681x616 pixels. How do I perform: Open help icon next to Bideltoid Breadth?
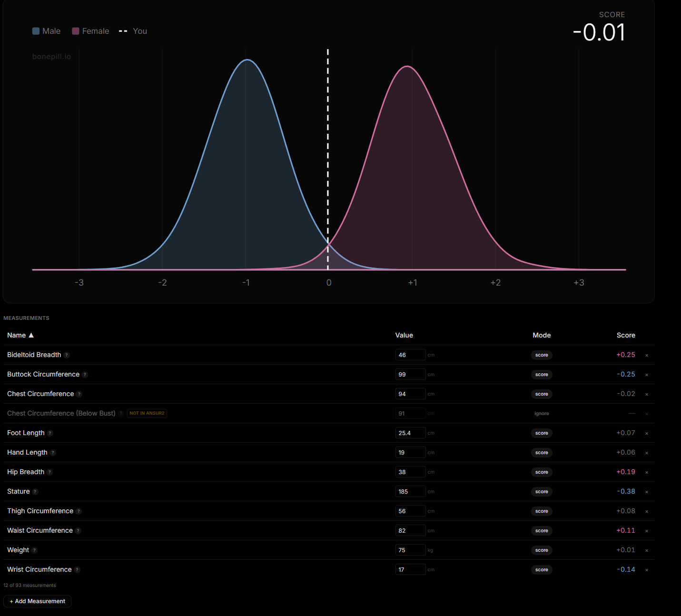(67, 355)
